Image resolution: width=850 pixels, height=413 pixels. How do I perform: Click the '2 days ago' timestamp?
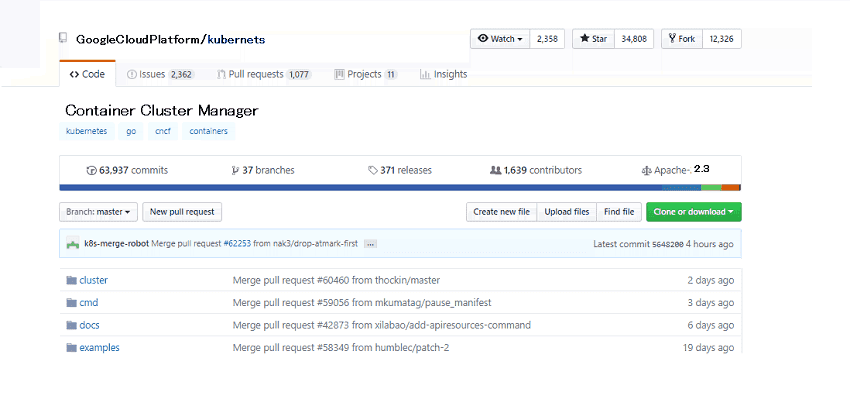point(711,280)
